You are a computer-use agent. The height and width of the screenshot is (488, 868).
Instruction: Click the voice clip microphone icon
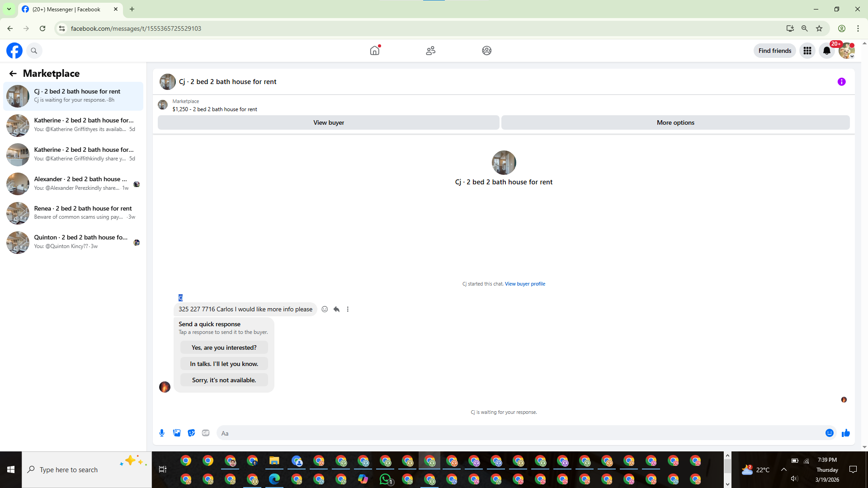tap(162, 433)
